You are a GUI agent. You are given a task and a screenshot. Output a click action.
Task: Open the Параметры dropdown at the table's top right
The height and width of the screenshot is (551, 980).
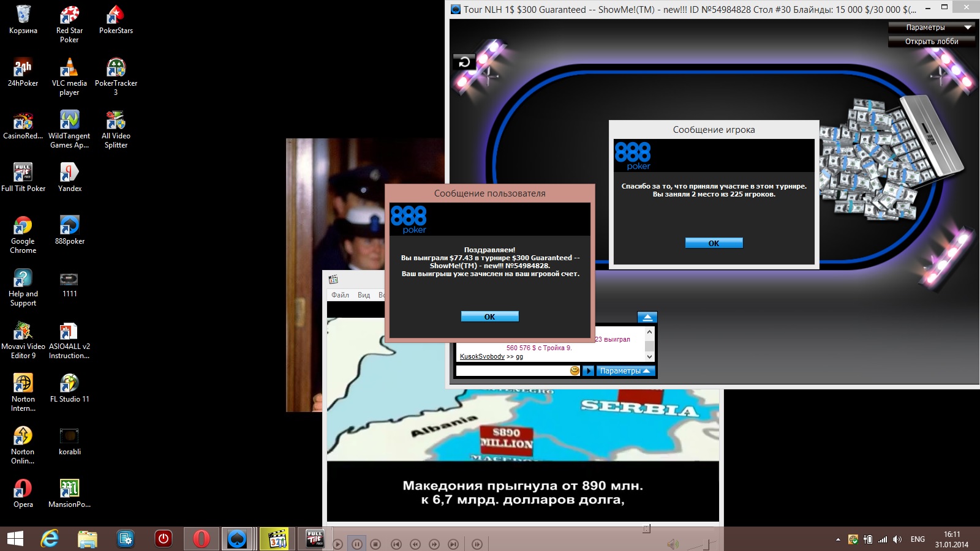pyautogui.click(x=932, y=28)
